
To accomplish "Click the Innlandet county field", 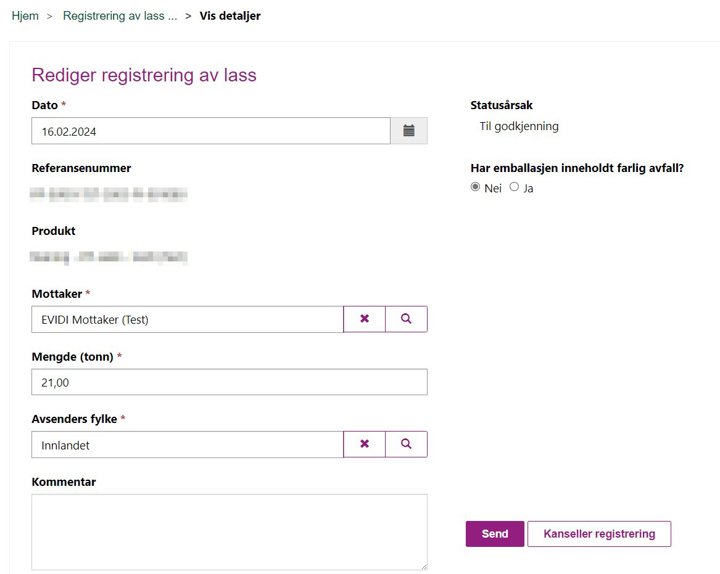I will (x=187, y=445).
